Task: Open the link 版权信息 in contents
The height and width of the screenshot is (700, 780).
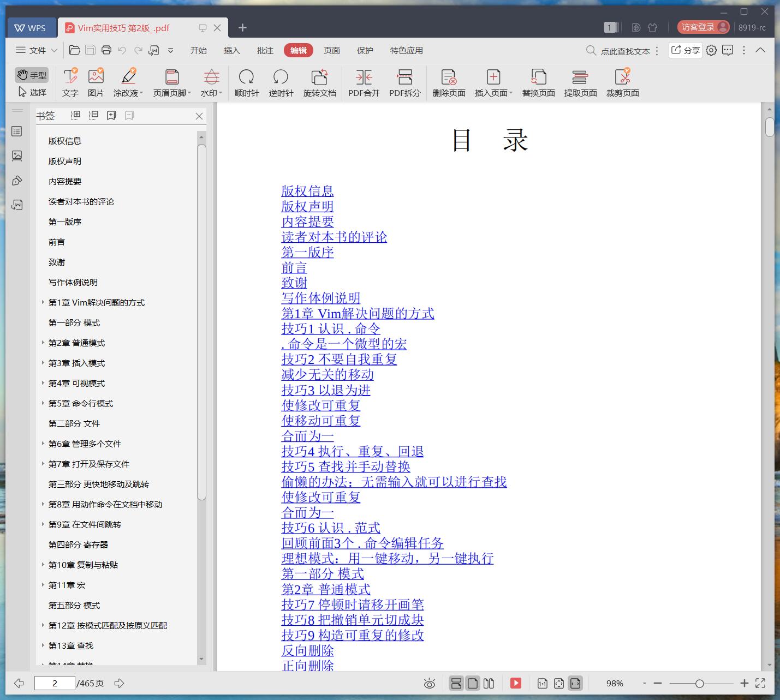Action: click(x=307, y=191)
